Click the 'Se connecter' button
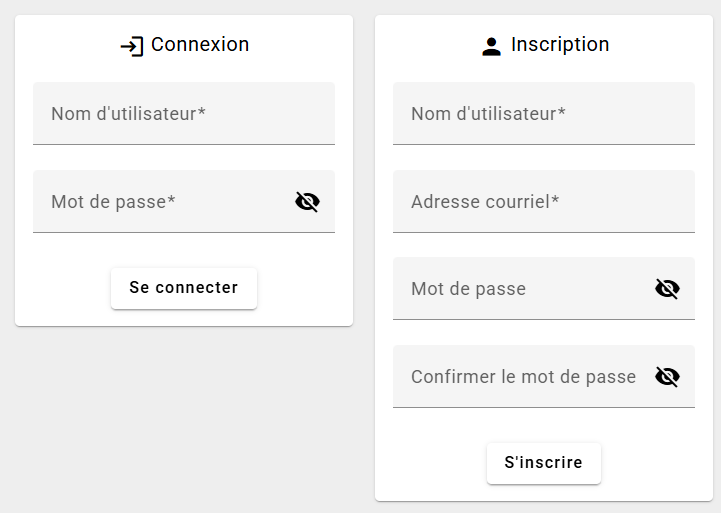721x513 pixels. pyautogui.click(x=184, y=288)
